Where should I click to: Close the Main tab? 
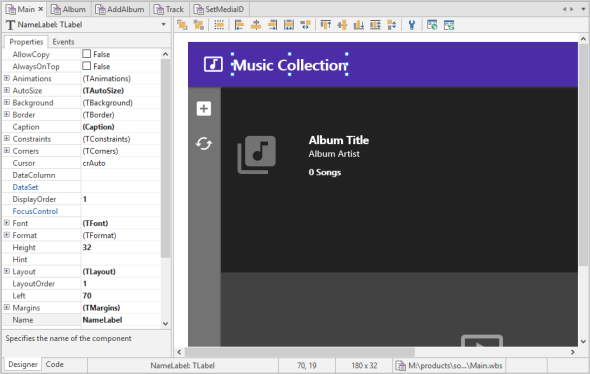pos(41,9)
